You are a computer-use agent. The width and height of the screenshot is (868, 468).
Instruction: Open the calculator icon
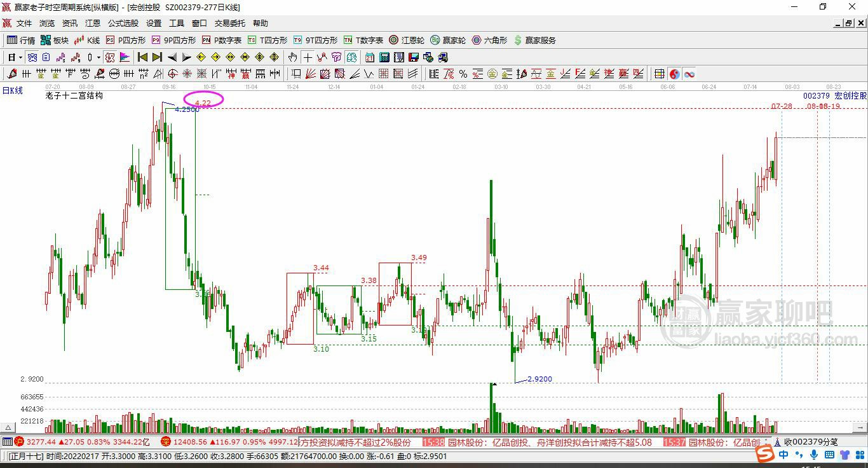pos(384,57)
